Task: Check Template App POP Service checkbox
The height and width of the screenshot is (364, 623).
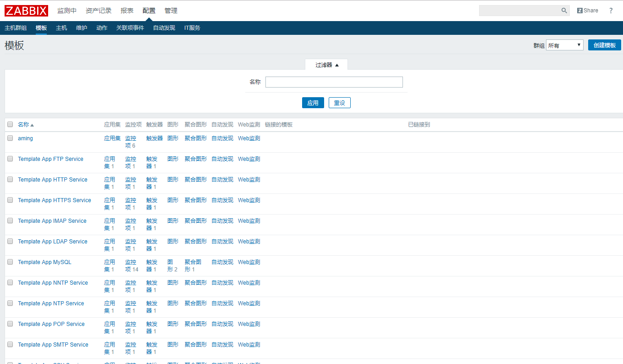Action: 10,324
